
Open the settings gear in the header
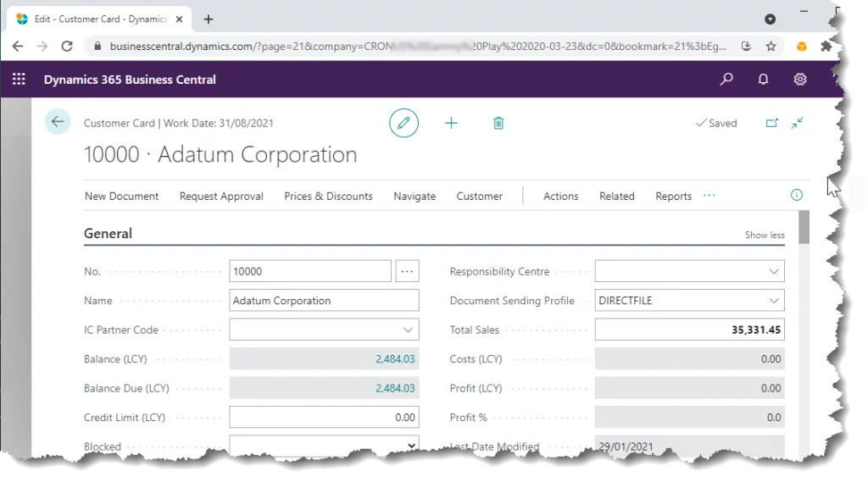coord(800,79)
